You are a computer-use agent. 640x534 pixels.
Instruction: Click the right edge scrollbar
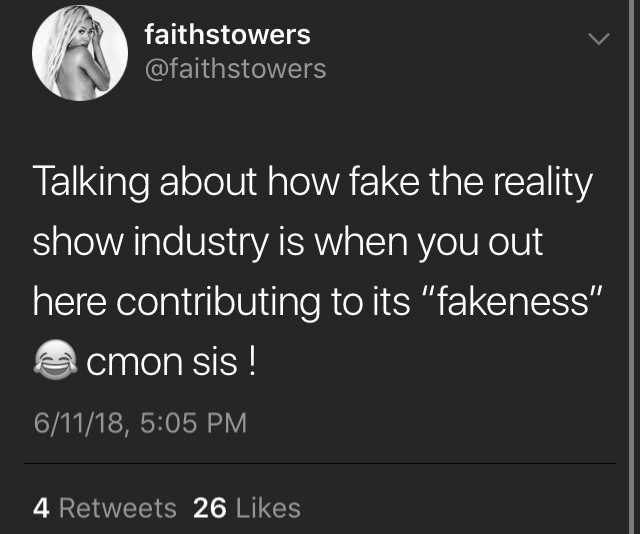point(634,267)
